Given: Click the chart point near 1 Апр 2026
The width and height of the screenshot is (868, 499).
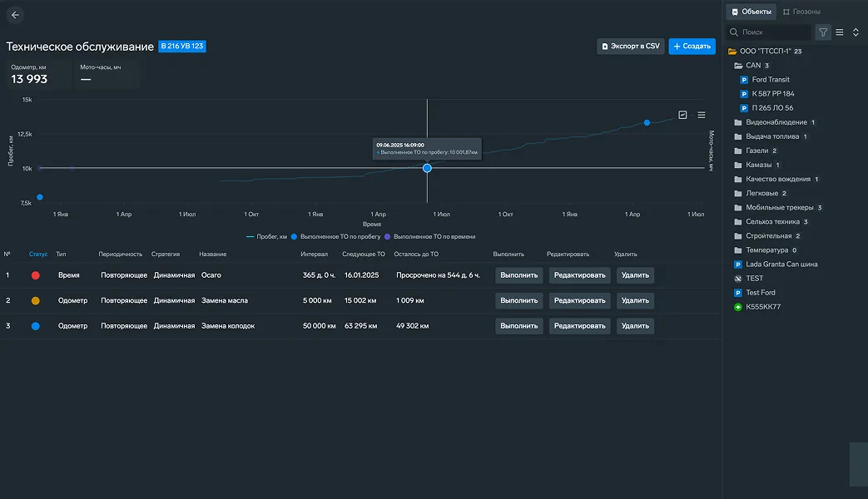Looking at the screenshot, I should pyautogui.click(x=647, y=123).
